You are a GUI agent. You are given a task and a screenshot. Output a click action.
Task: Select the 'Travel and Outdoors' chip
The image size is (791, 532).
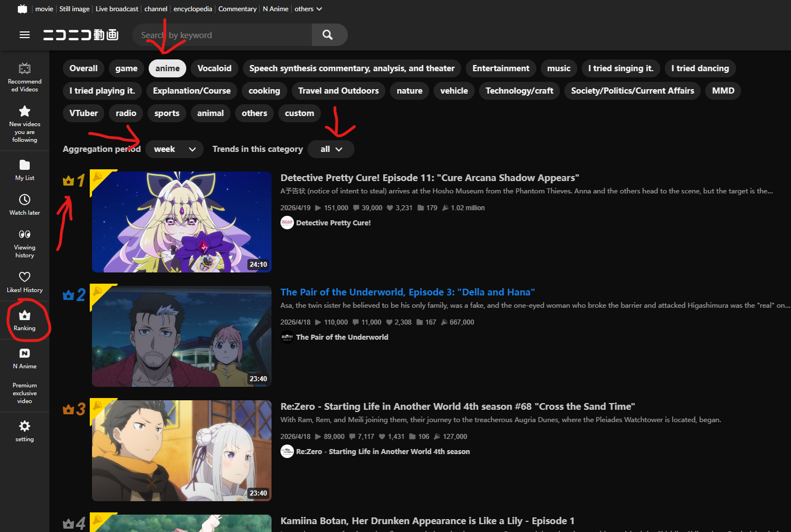tap(338, 91)
